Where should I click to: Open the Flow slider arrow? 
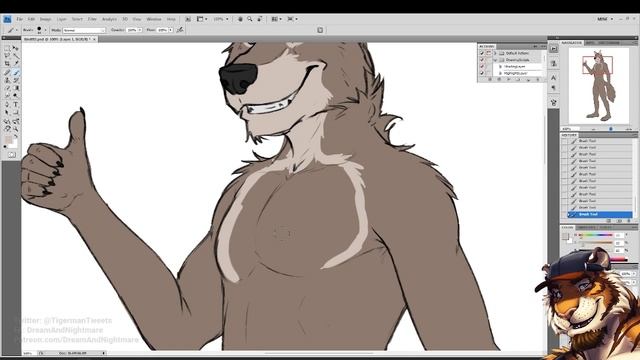tap(171, 30)
